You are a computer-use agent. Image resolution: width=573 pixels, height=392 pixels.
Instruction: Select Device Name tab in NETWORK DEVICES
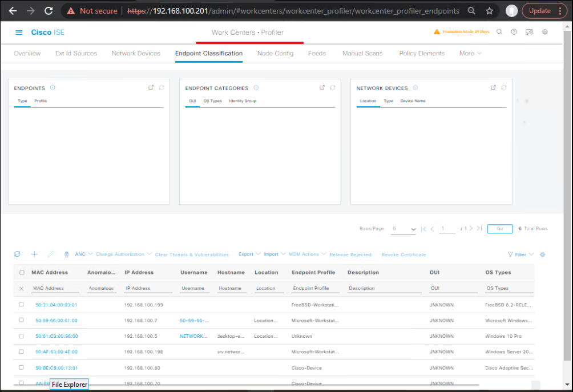click(x=413, y=101)
